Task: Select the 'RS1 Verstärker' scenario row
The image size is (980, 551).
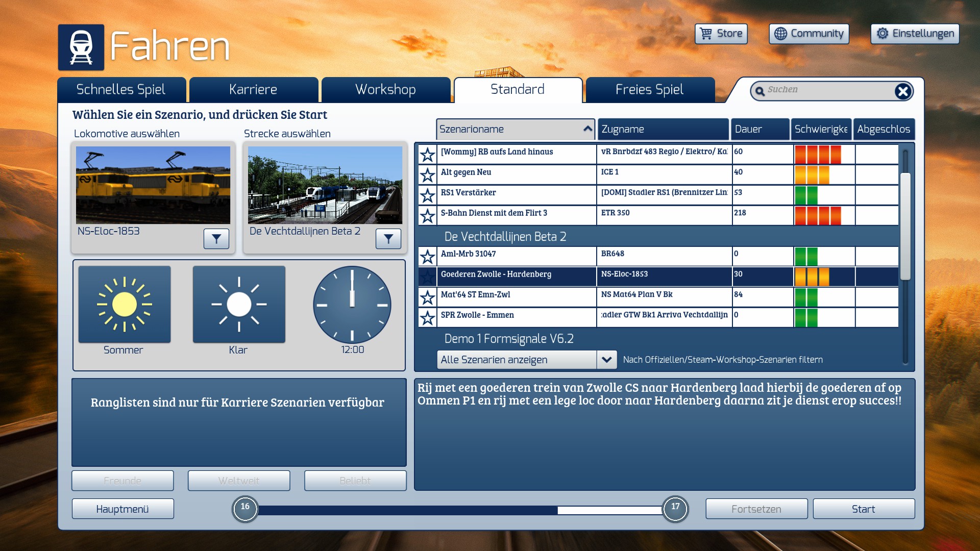Action: (x=658, y=195)
